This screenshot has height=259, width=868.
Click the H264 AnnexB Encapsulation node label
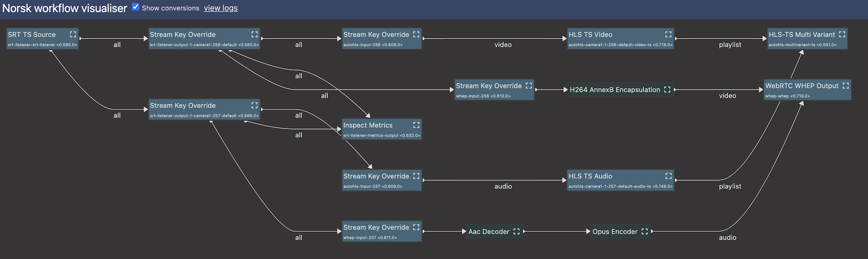click(615, 89)
